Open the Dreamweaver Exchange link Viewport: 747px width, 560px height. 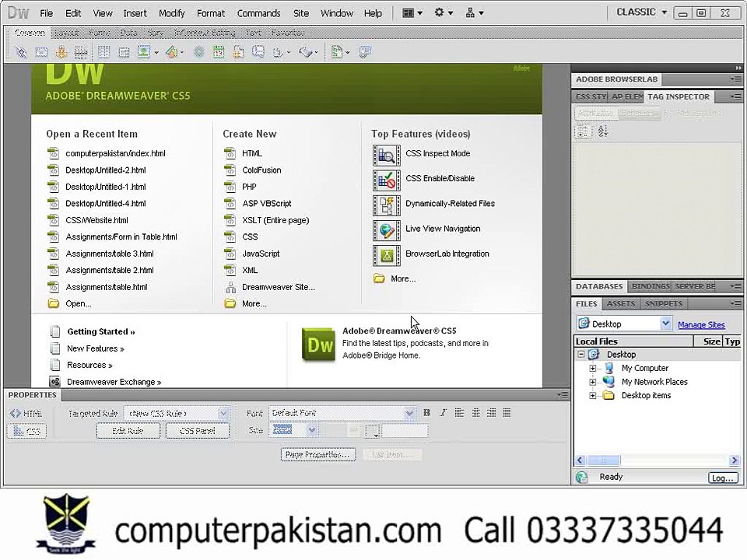(114, 382)
